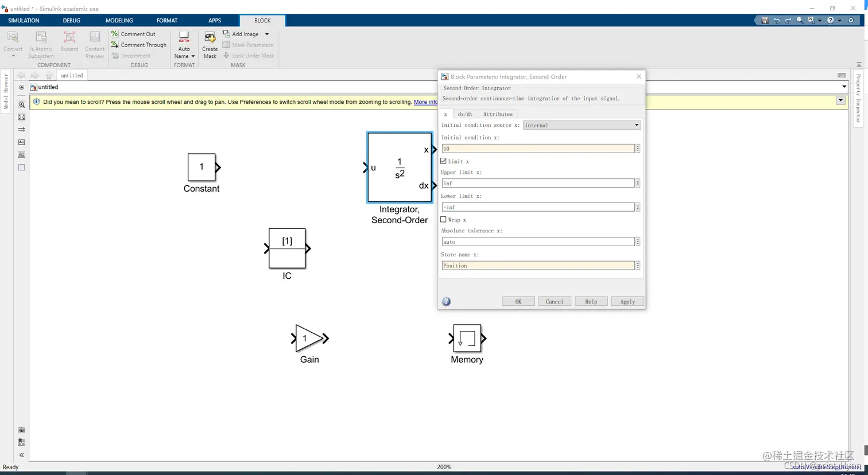This screenshot has width=868, height=475.
Task: Expand the Help dropdown arrow
Action: 839,21
